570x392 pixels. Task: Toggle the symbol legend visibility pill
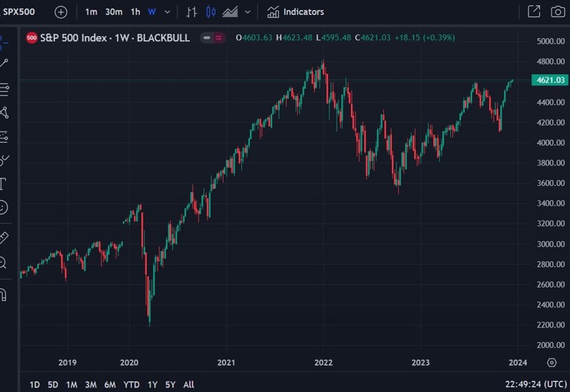[214, 38]
